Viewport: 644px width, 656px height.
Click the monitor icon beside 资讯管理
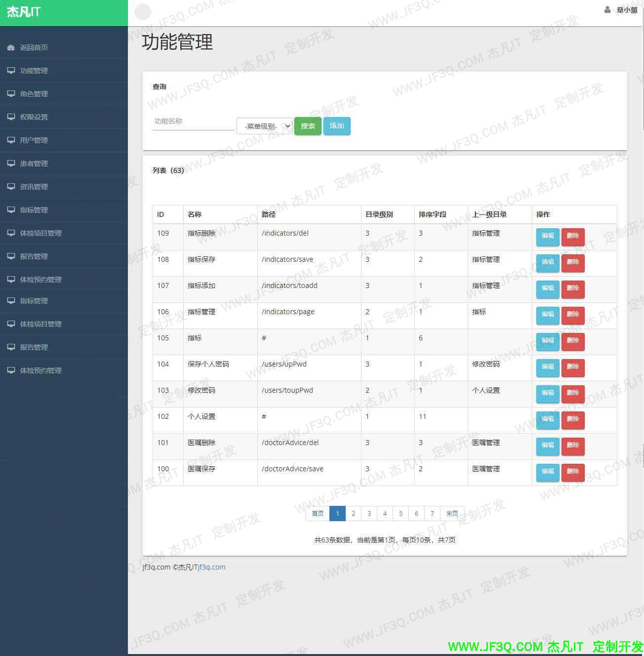tap(11, 186)
